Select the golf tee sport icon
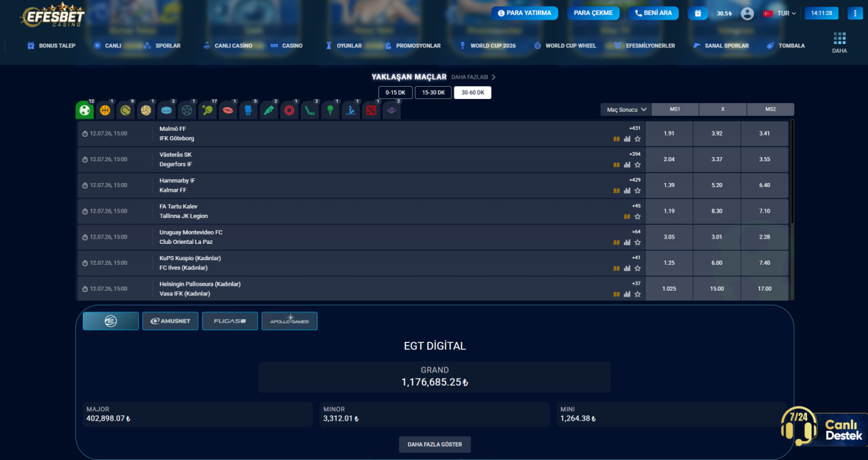Viewport: 868px width, 460px height. click(330, 110)
